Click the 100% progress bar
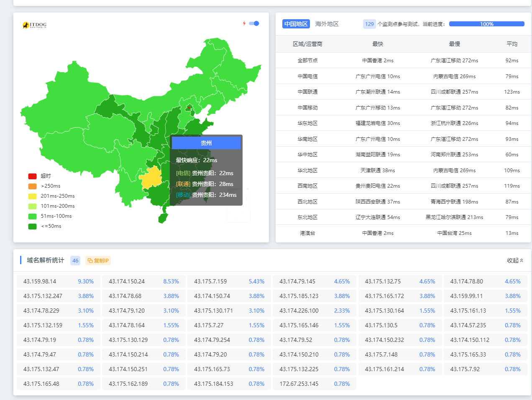The height and width of the screenshot is (400, 532). pyautogui.click(x=486, y=24)
